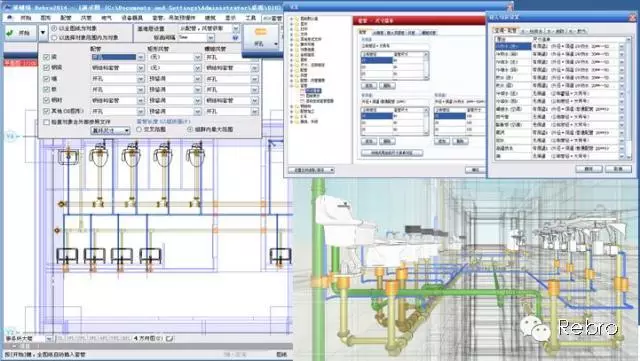Select the highlighted first row in the purpose list
The height and width of the screenshot is (361, 640).
coord(513,46)
